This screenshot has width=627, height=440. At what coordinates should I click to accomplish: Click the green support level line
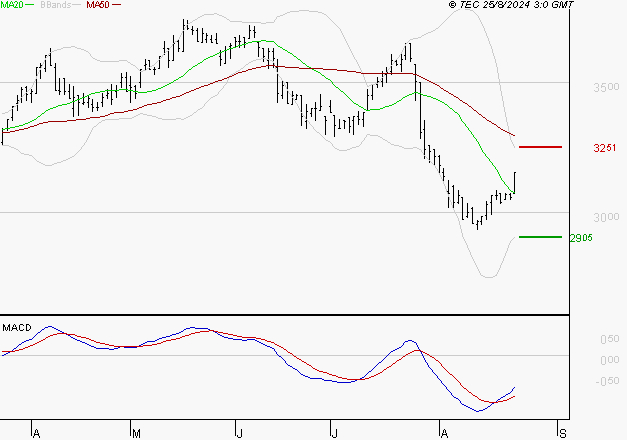[x=540, y=237]
